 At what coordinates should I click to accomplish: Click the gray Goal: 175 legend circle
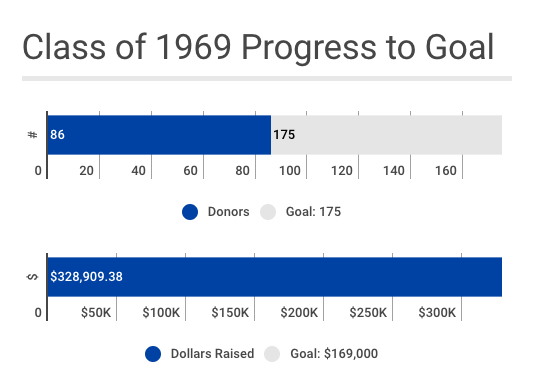pyautogui.click(x=268, y=212)
